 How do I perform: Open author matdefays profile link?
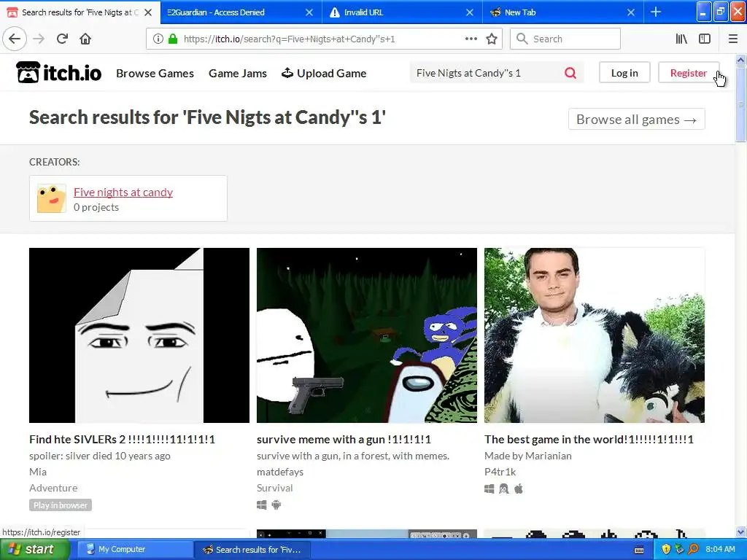tap(280, 472)
